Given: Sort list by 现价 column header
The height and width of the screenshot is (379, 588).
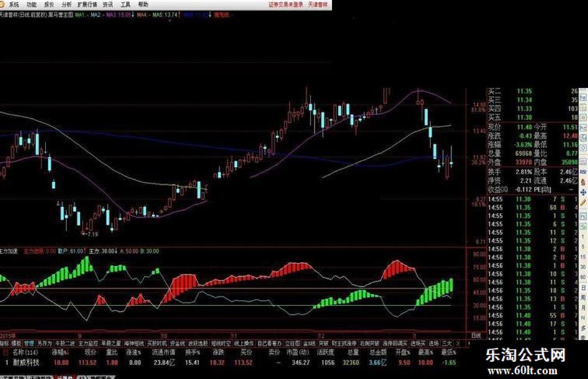Looking at the screenshot, I should click(x=90, y=353).
